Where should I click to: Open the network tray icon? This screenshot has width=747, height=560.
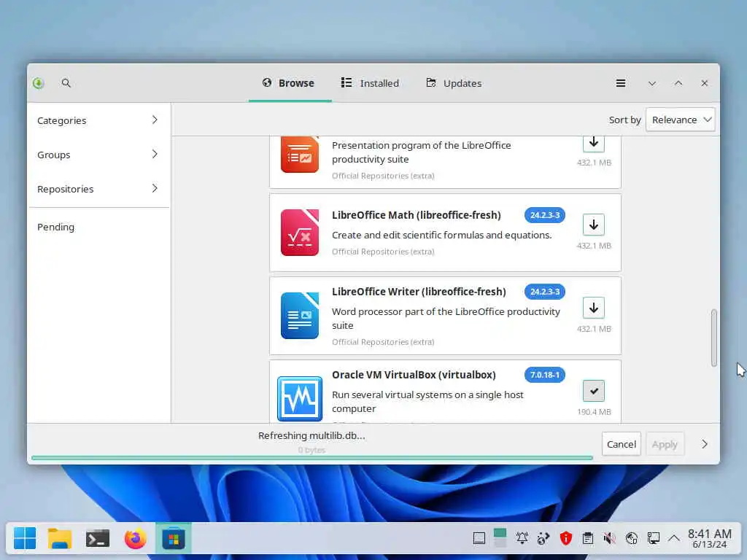coord(632,539)
